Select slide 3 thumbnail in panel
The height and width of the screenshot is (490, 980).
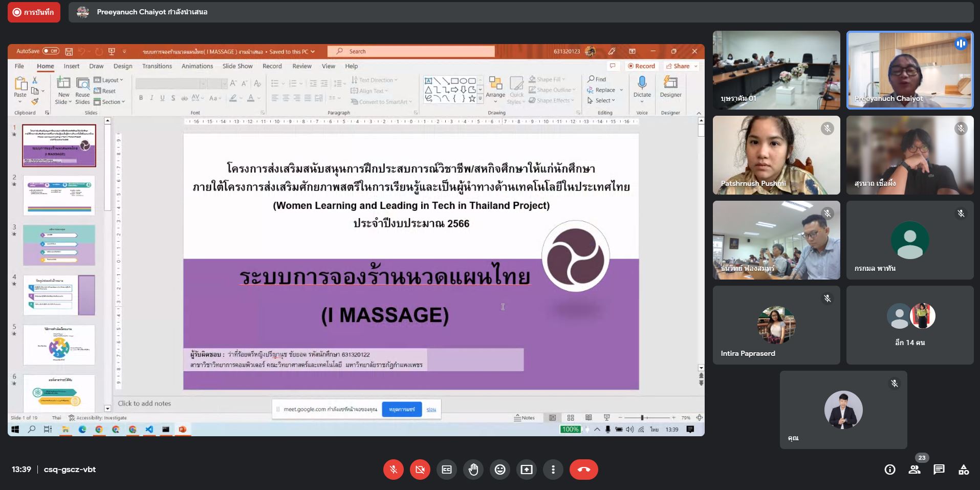(x=59, y=245)
